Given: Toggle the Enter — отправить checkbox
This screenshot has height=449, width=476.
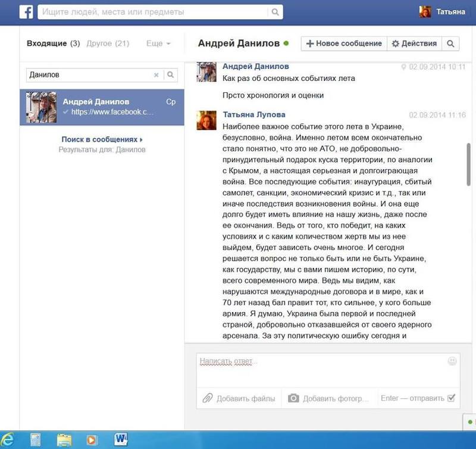Looking at the screenshot, I should [x=451, y=398].
